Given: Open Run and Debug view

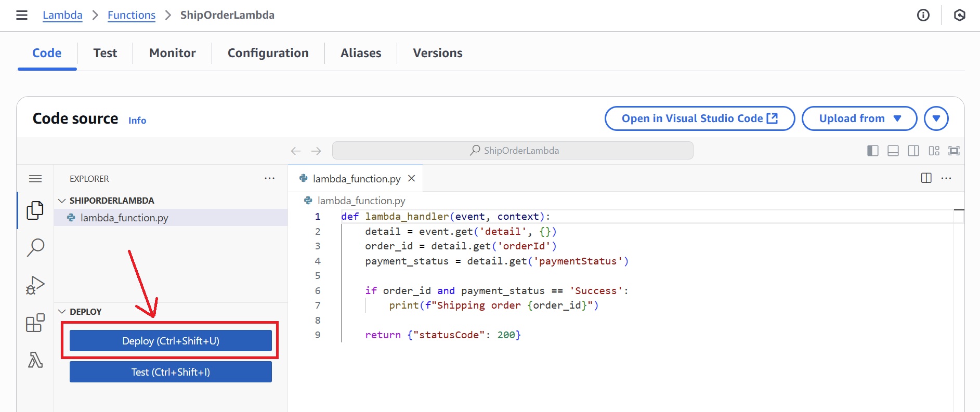Looking at the screenshot, I should pyautogui.click(x=35, y=285).
